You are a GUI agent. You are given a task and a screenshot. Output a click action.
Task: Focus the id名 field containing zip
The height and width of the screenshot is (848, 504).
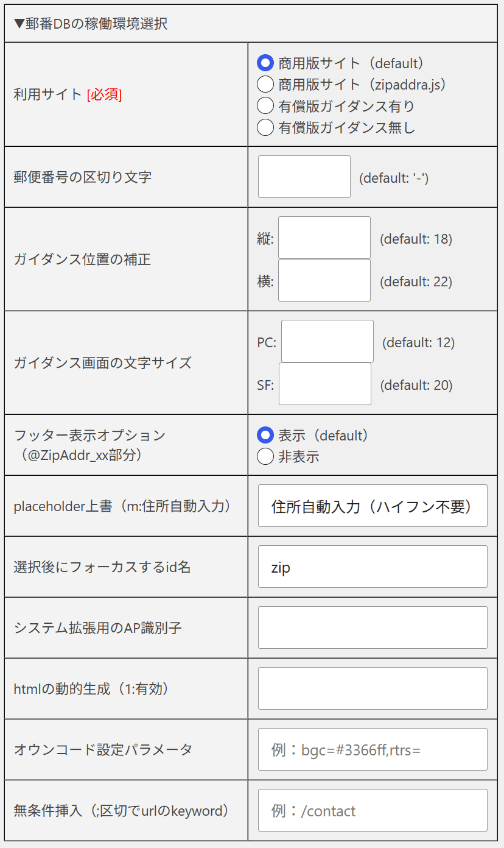[x=373, y=567]
